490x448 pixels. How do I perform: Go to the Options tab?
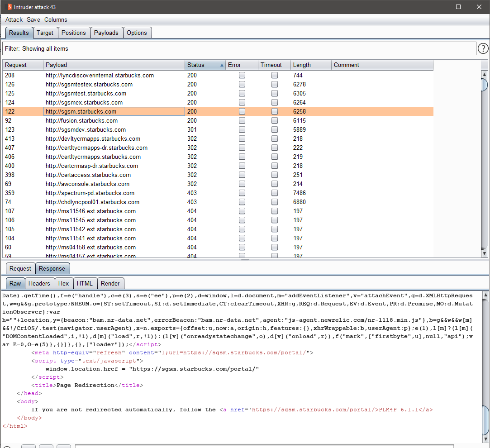pyautogui.click(x=137, y=33)
